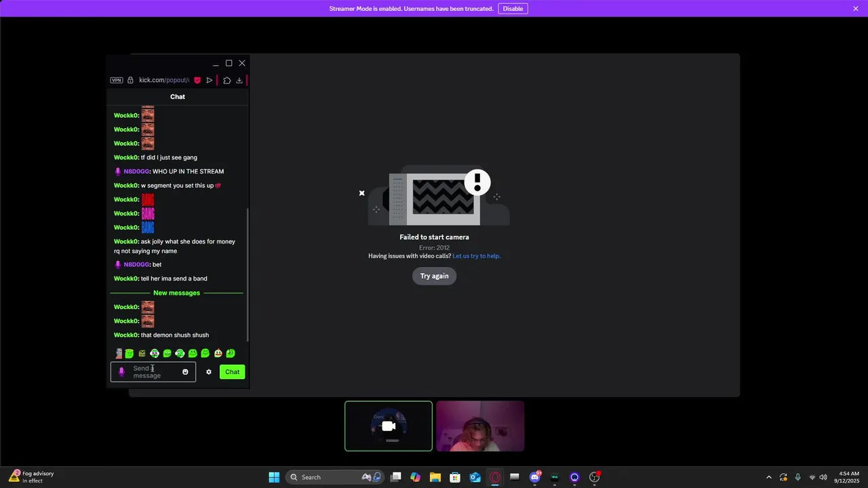Open the emoji picker smiley icon
The height and width of the screenshot is (488, 868).
(x=185, y=372)
